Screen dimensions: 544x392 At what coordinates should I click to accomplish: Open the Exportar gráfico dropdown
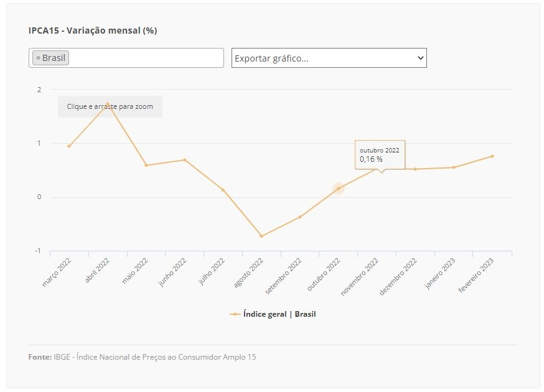coord(329,58)
